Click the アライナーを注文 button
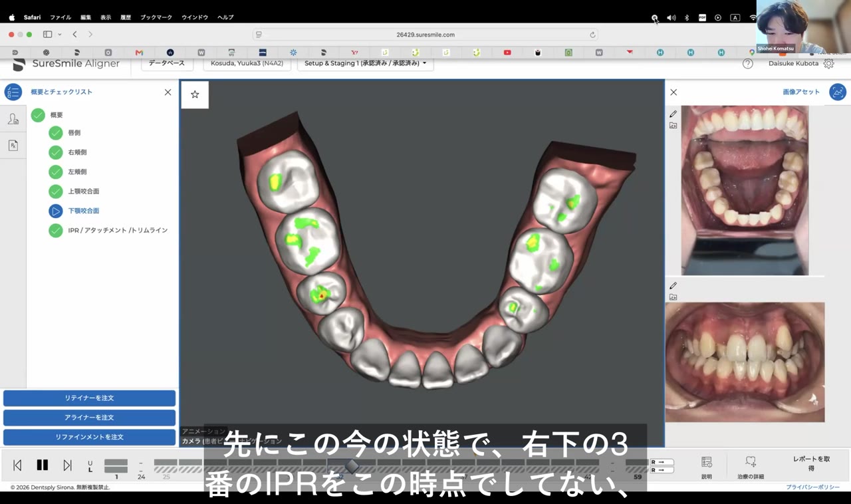The width and height of the screenshot is (851, 504). point(89,418)
